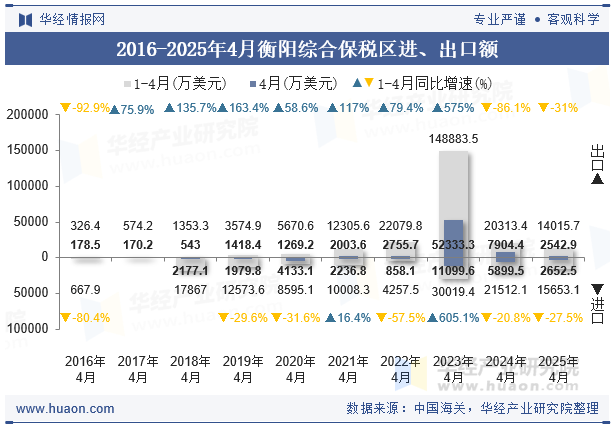
Task: Click the 华经情报网 logo icon
Action: click(x=25, y=20)
